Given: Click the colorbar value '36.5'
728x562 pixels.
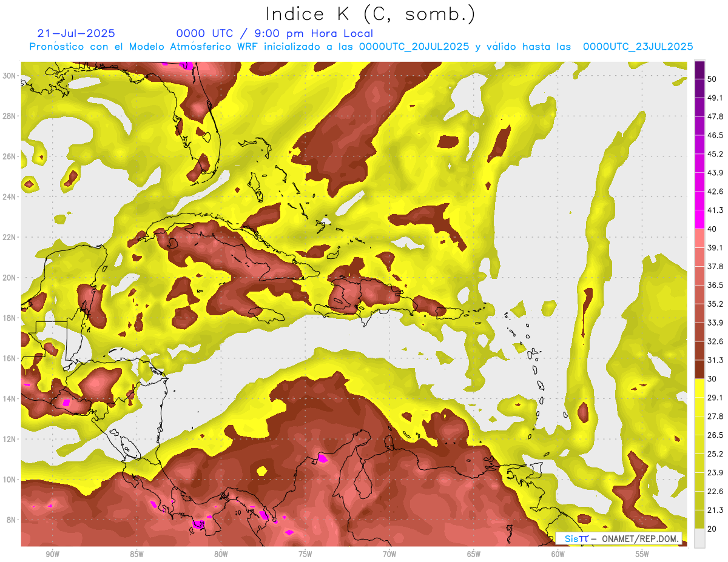Looking at the screenshot, I should pos(716,285).
